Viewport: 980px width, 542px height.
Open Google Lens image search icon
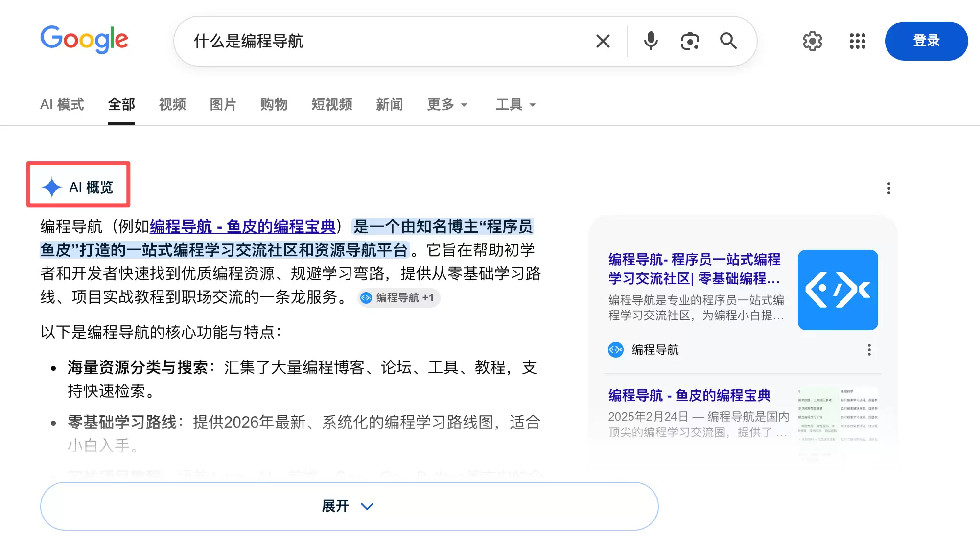(x=690, y=41)
